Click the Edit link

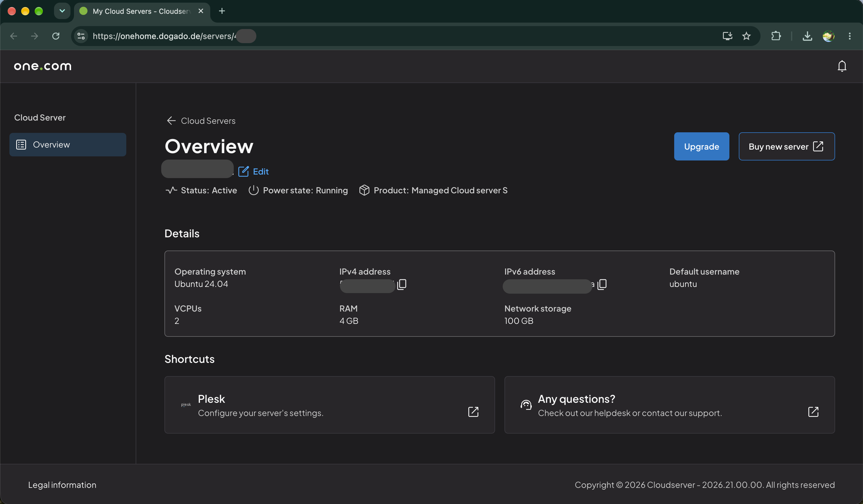(x=261, y=171)
